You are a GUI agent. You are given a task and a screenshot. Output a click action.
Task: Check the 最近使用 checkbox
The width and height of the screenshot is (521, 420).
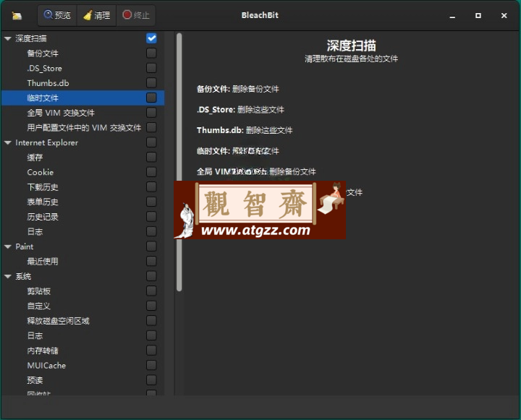(151, 261)
